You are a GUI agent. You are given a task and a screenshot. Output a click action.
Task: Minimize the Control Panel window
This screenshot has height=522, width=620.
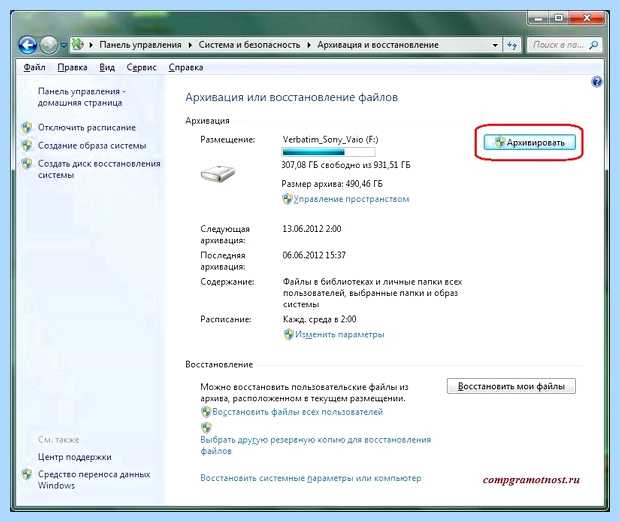tap(539, 18)
